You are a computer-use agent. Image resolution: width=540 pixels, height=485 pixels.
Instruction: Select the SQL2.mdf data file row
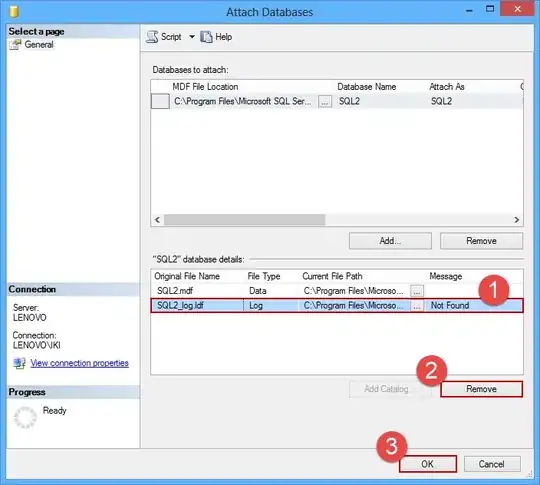click(x=337, y=291)
